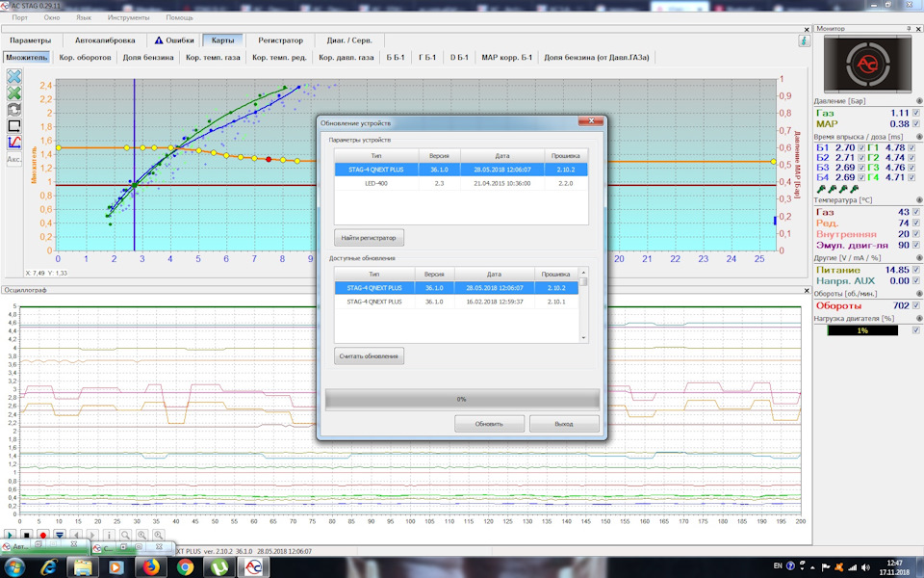The image size is (924, 578).
Task: Open the 'Инструменты' menu
Action: 128,17
